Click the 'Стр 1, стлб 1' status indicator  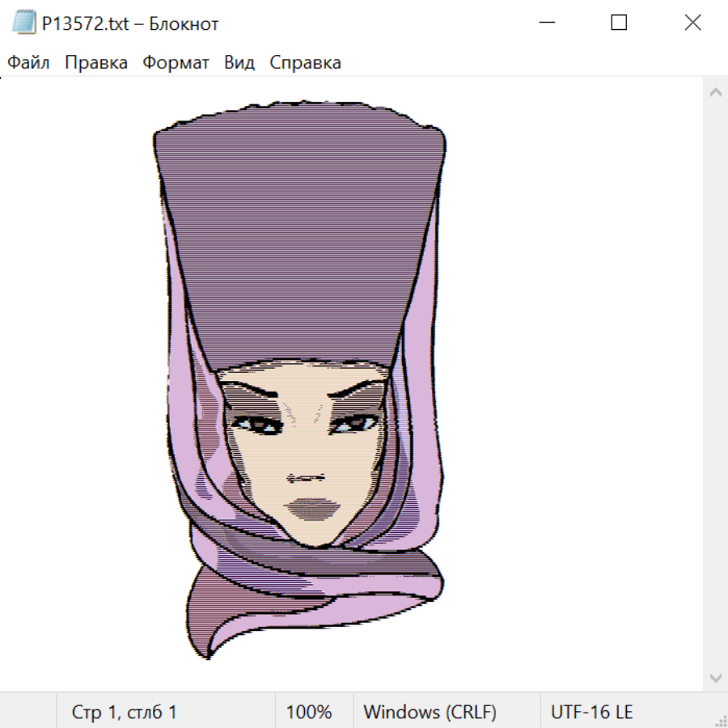point(125,712)
